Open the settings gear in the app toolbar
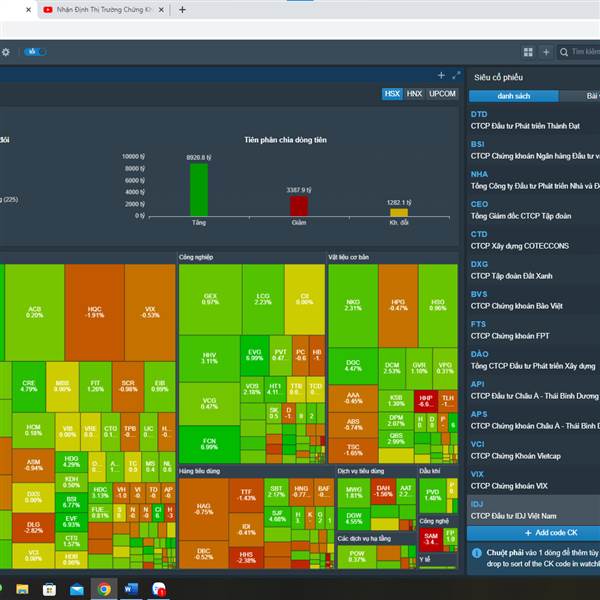The height and width of the screenshot is (600, 600). click(5, 52)
